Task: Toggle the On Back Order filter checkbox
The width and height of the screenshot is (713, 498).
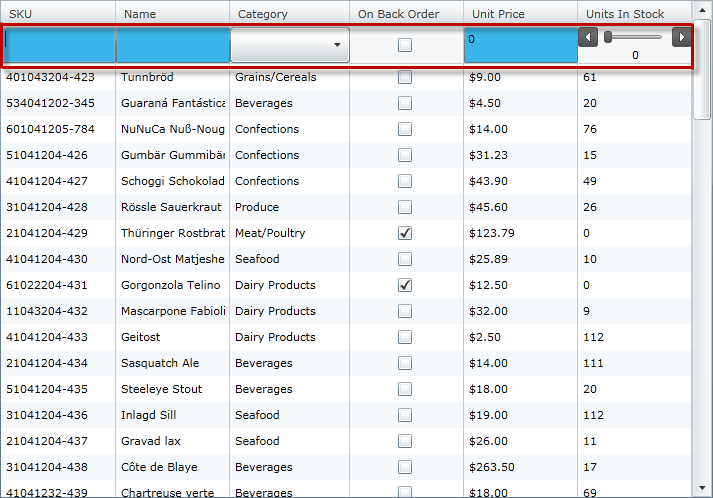Action: (x=405, y=45)
